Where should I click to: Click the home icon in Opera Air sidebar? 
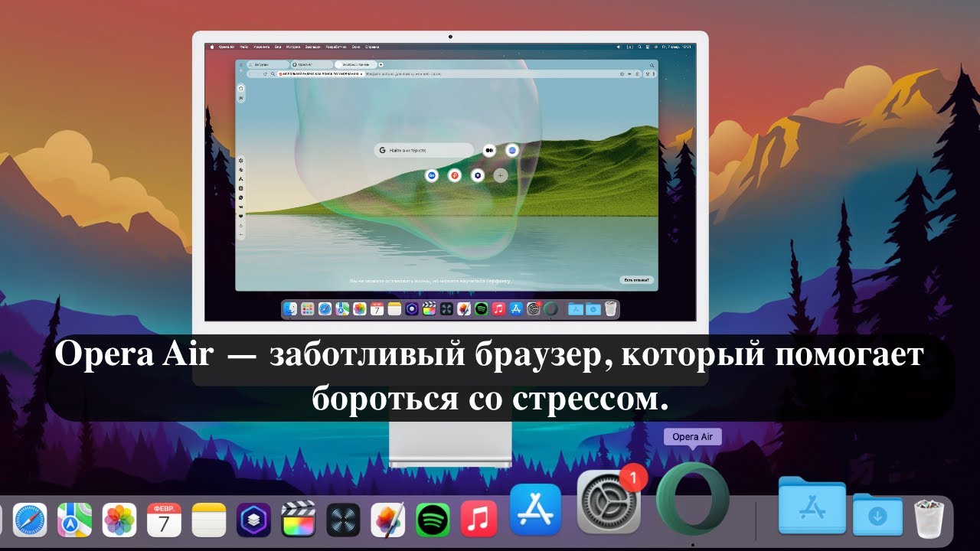[240, 88]
